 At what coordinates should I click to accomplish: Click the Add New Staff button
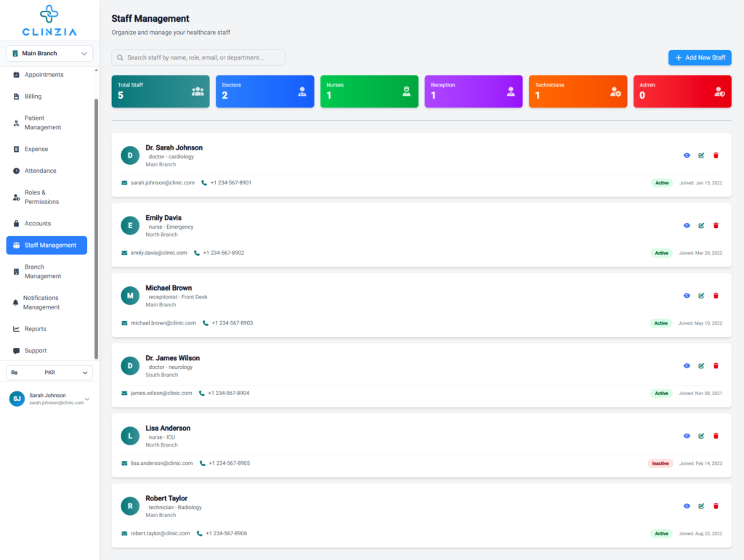(700, 58)
